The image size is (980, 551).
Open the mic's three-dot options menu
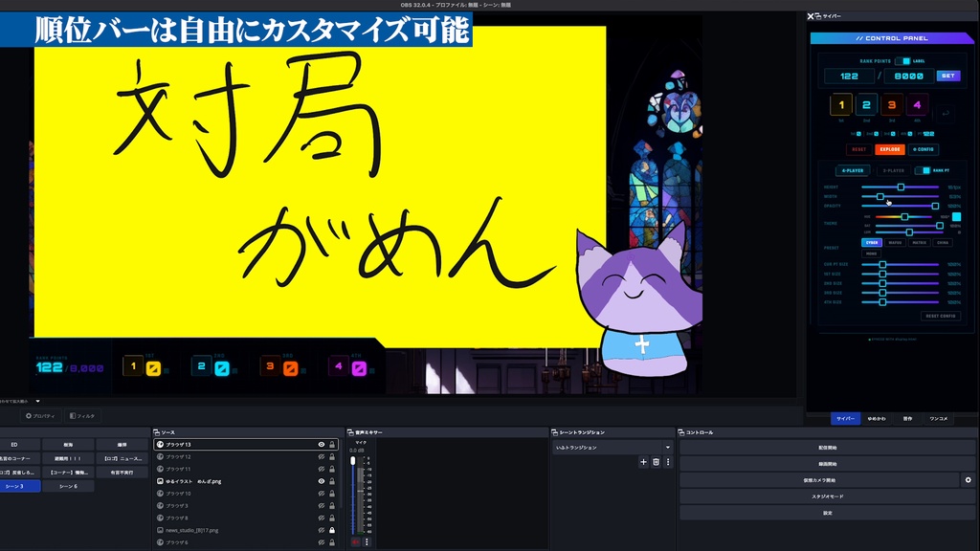coord(367,540)
